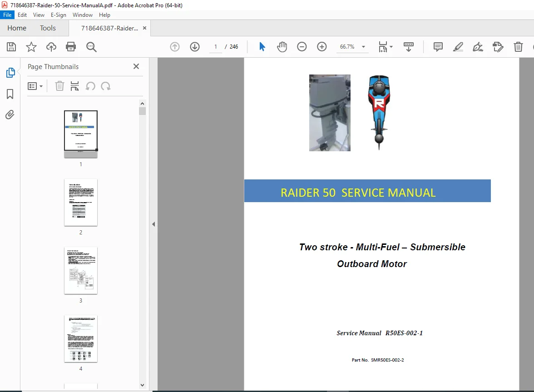Select page 2 thumbnail
This screenshot has width=534, height=392.
point(81,202)
